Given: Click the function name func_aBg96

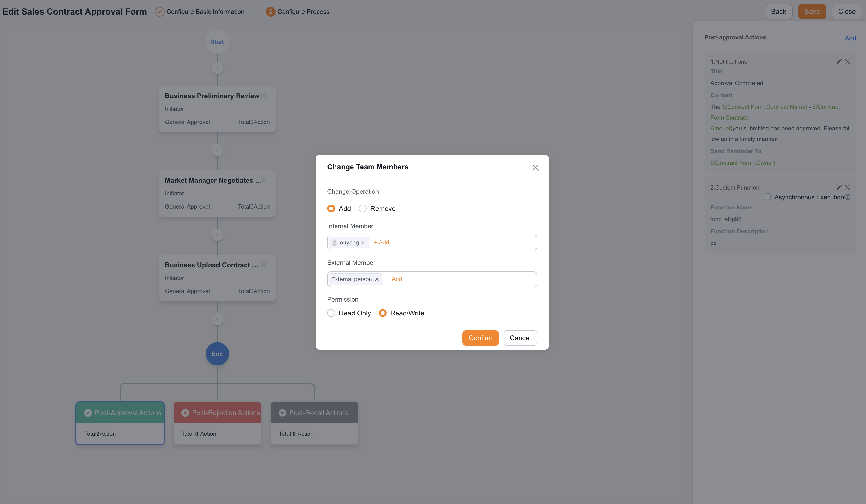Looking at the screenshot, I should (726, 219).
